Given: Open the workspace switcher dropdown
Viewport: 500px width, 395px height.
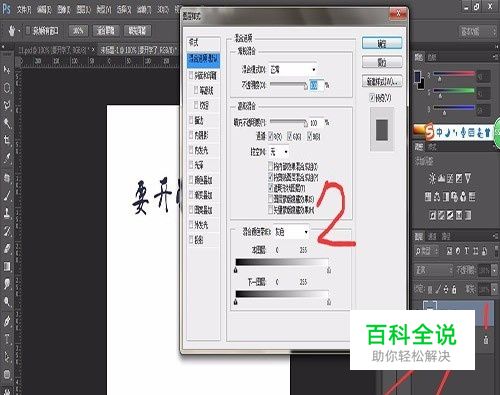Looking at the screenshot, I should point(478,32).
